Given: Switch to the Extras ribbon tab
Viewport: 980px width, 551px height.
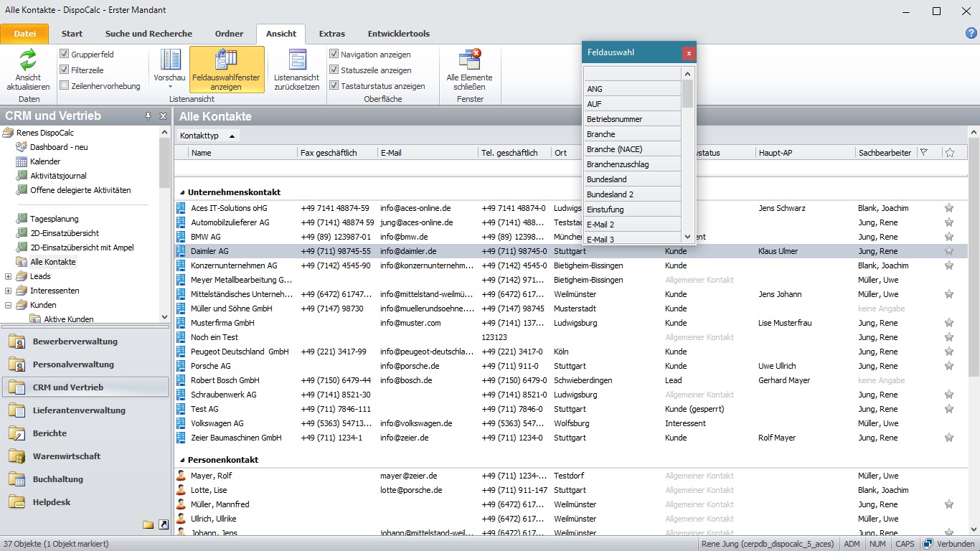Looking at the screenshot, I should (331, 34).
